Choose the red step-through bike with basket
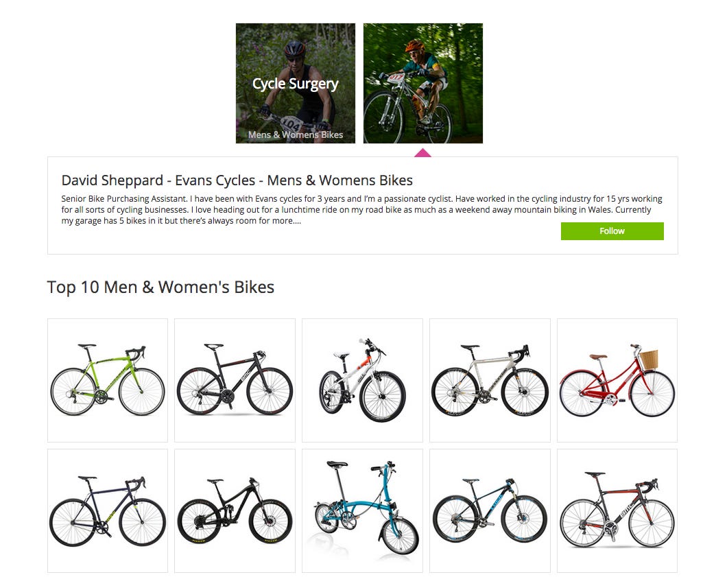The width and height of the screenshot is (727, 588). 617,380
